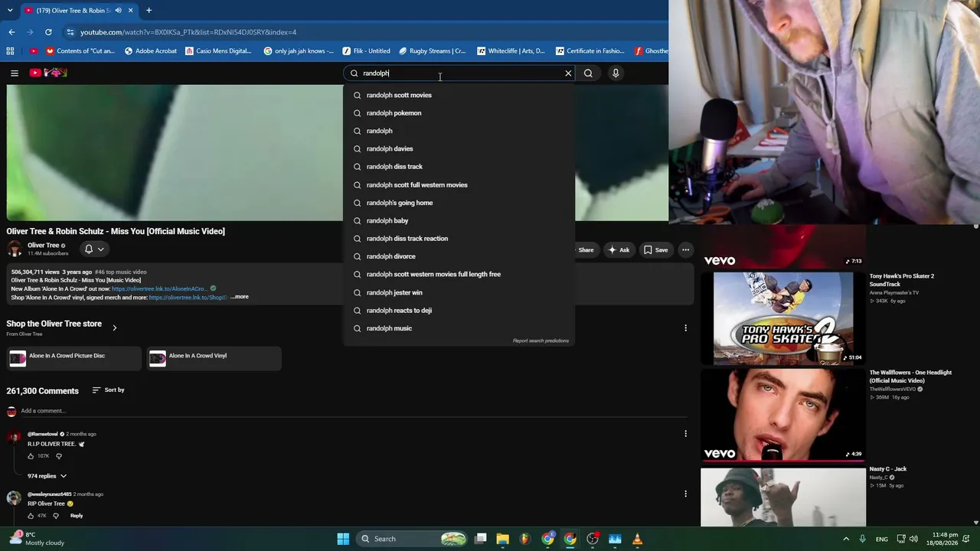Launch VLC media player from taskbar
The height and width of the screenshot is (551, 980).
click(637, 539)
